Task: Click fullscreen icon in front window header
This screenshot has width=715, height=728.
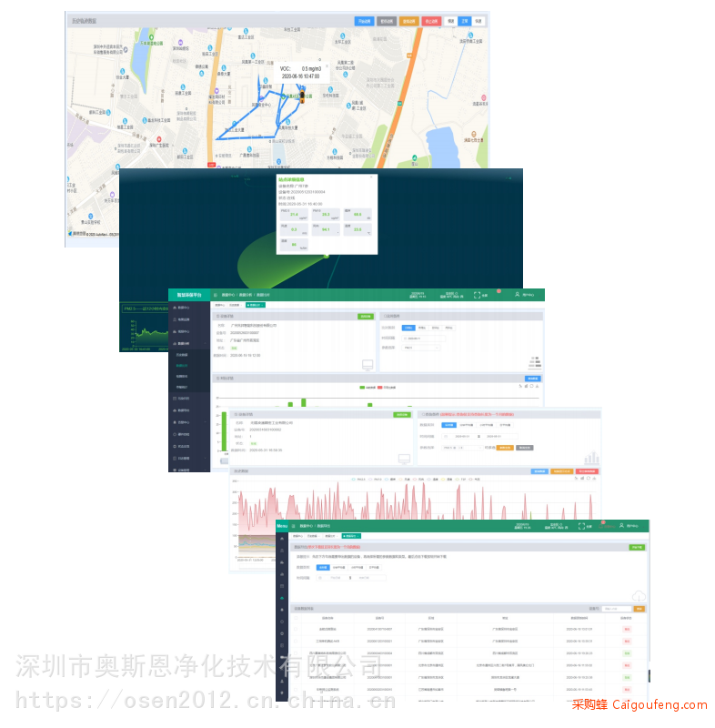Action: 581,526
